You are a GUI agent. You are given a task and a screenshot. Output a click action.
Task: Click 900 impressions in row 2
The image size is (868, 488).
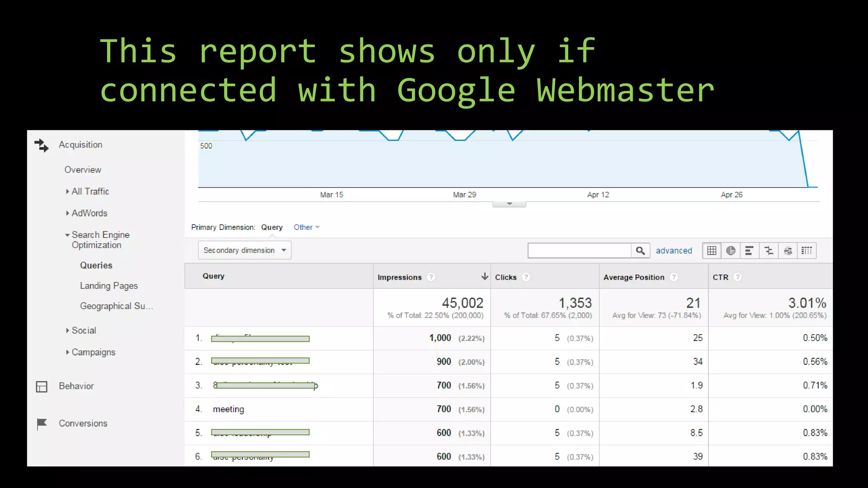pyautogui.click(x=444, y=362)
